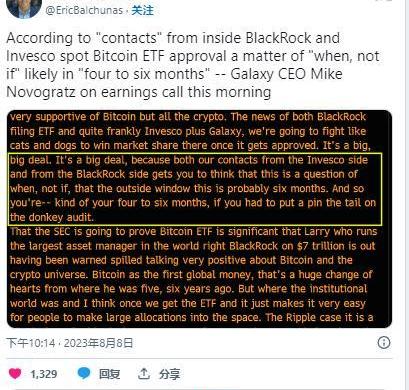This screenshot has height=390, width=409.
Task: Follow the account via 关注
Action: (142, 10)
